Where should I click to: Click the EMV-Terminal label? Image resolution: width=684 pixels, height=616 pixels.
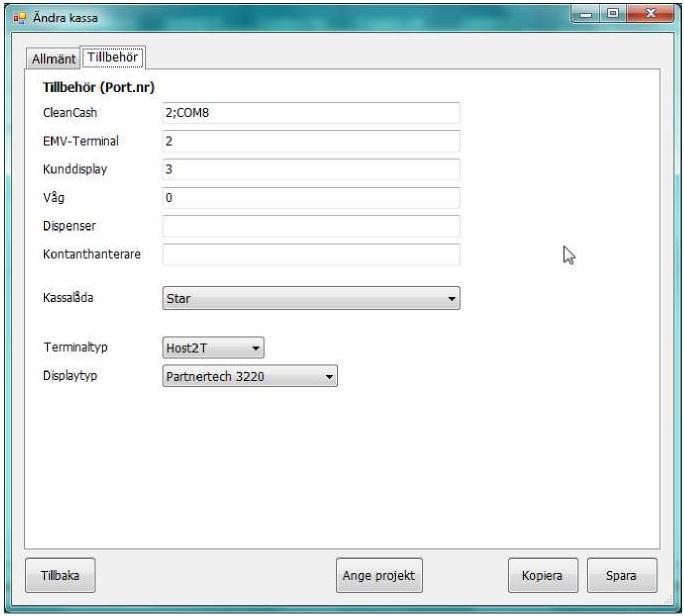coord(81,141)
